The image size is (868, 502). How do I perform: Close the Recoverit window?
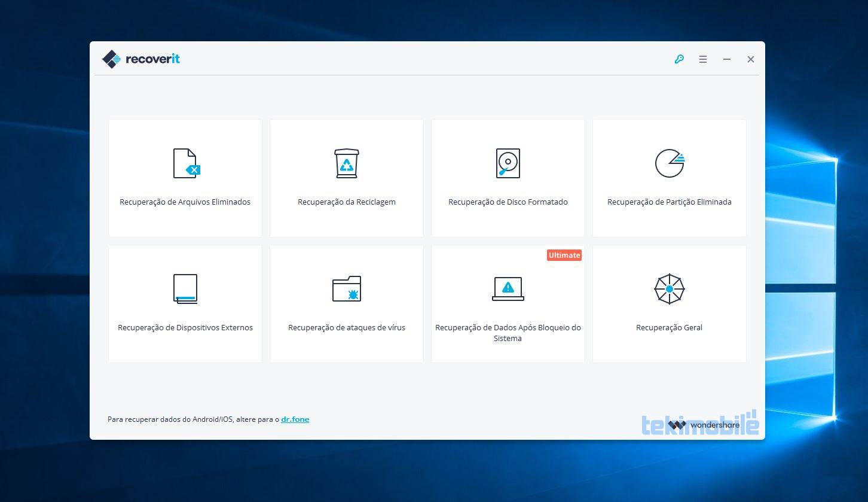pyautogui.click(x=751, y=59)
